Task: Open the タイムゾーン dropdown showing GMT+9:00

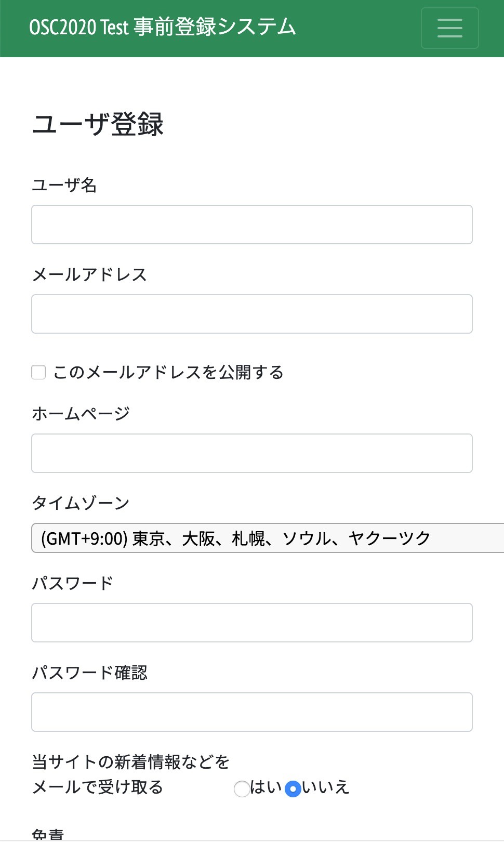Action: pyautogui.click(x=267, y=538)
